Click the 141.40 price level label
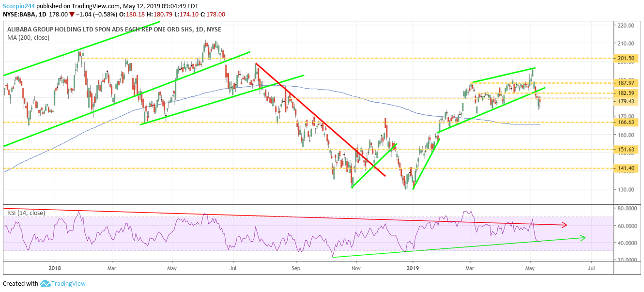The image size is (644, 292). click(627, 168)
